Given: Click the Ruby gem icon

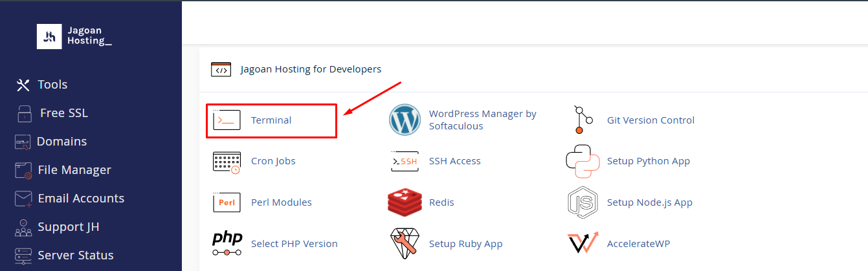Looking at the screenshot, I should pyautogui.click(x=405, y=244).
